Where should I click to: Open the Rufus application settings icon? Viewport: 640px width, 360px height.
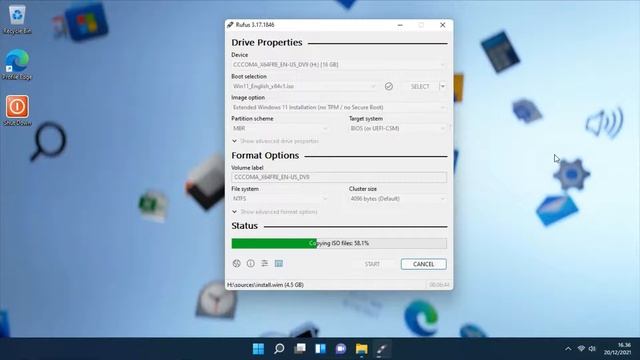click(264, 264)
